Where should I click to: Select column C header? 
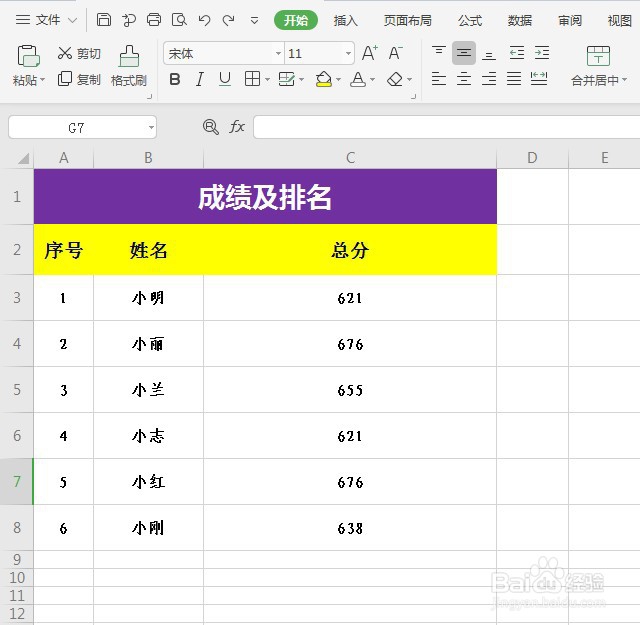pos(350,158)
